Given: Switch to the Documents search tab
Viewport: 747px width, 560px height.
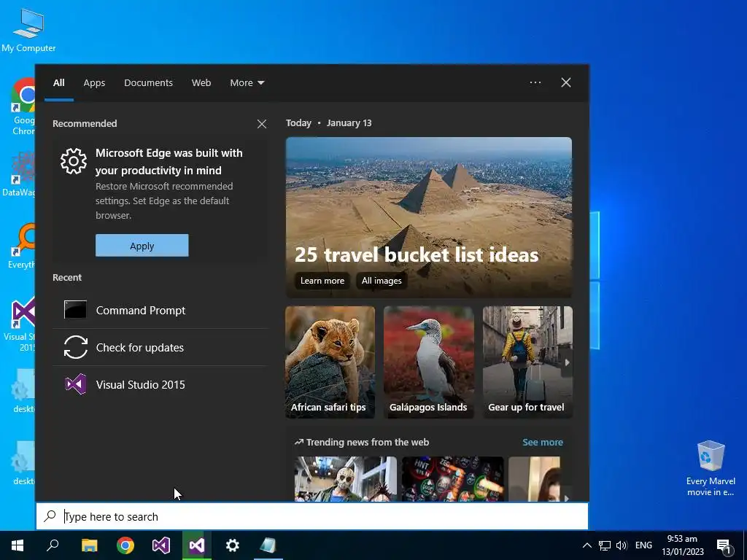Looking at the screenshot, I should click(x=148, y=83).
